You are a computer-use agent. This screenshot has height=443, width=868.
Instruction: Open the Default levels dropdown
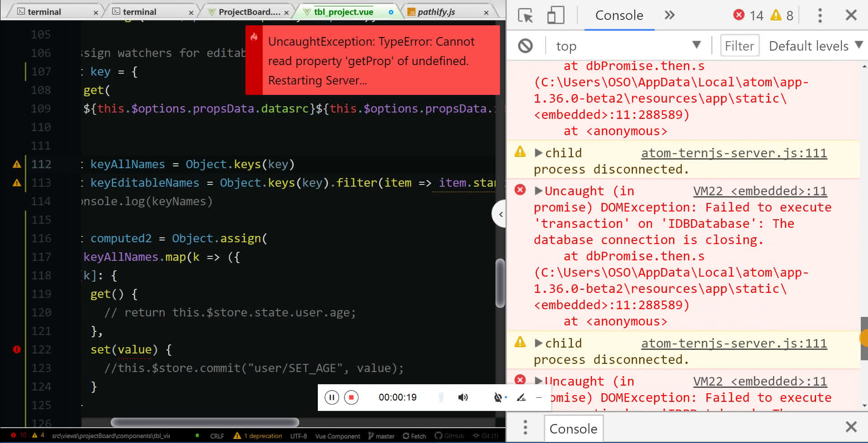click(816, 46)
